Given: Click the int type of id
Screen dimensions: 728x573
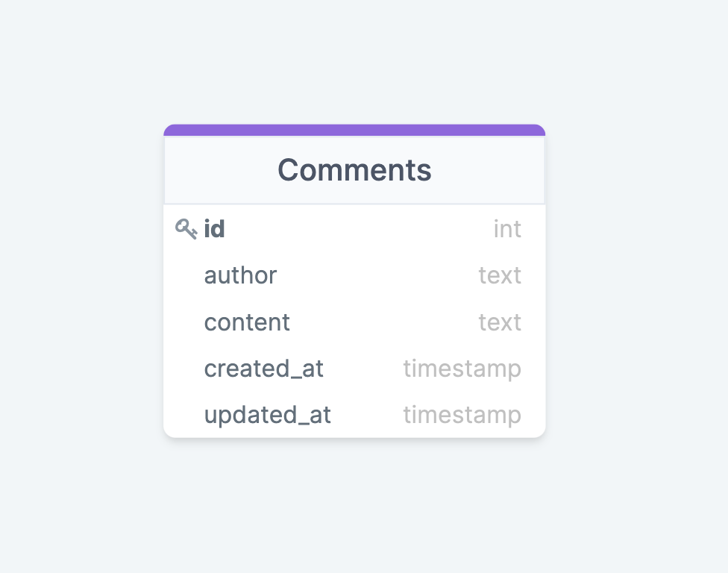Looking at the screenshot, I should (x=507, y=229).
